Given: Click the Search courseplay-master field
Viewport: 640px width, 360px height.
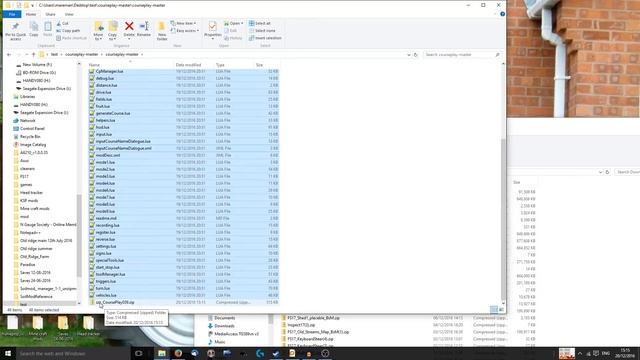Looking at the screenshot, I should [x=462, y=54].
